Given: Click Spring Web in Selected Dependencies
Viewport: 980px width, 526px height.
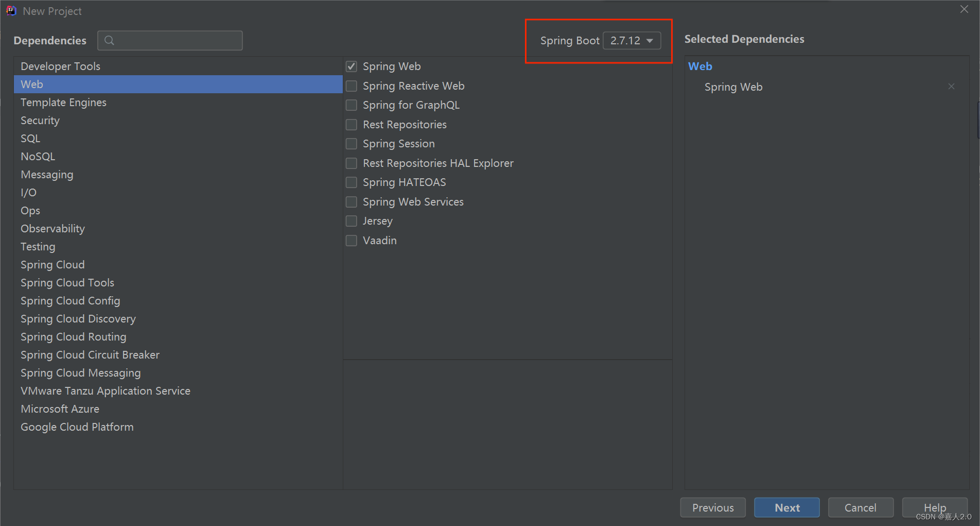Looking at the screenshot, I should [x=733, y=87].
